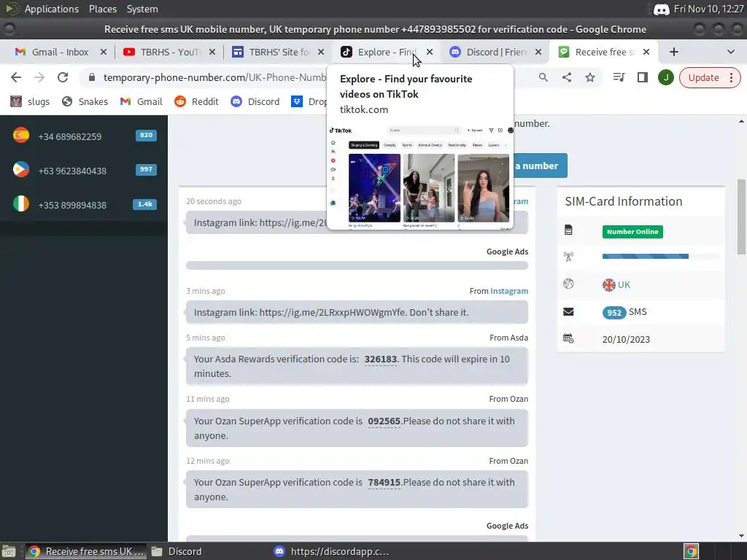Open the Applications menu

click(52, 9)
